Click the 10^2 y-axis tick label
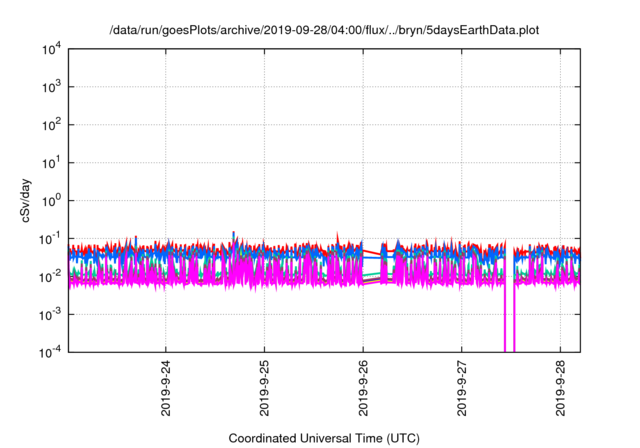640x448 pixels. 51,125
